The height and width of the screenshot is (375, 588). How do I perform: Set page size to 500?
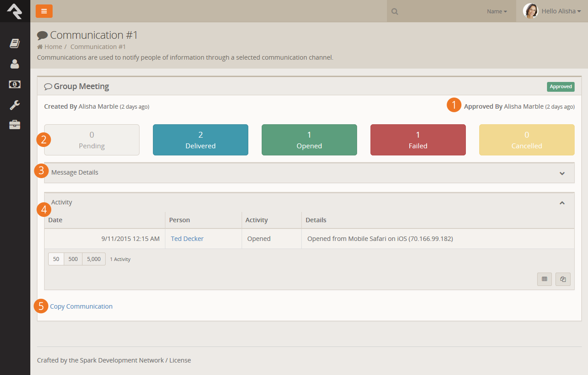click(73, 259)
